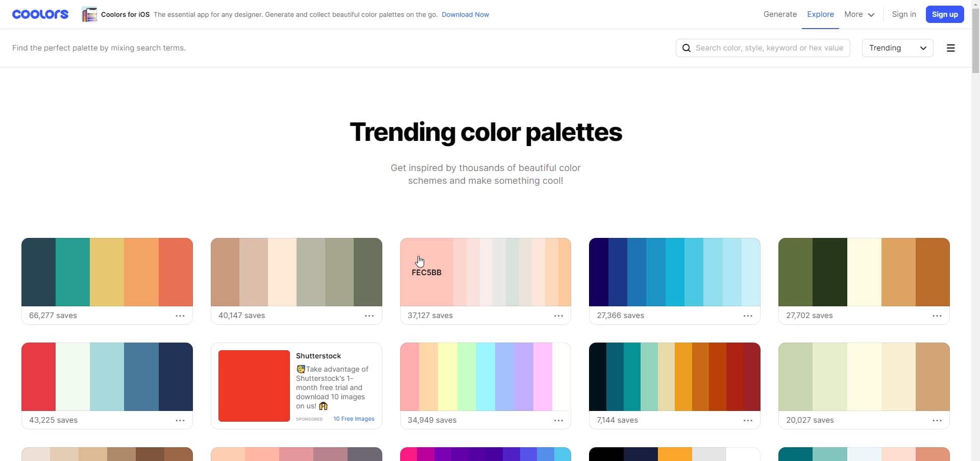Open options for the 27,366-saves blue palette
This screenshot has width=980, height=461.
(x=748, y=316)
